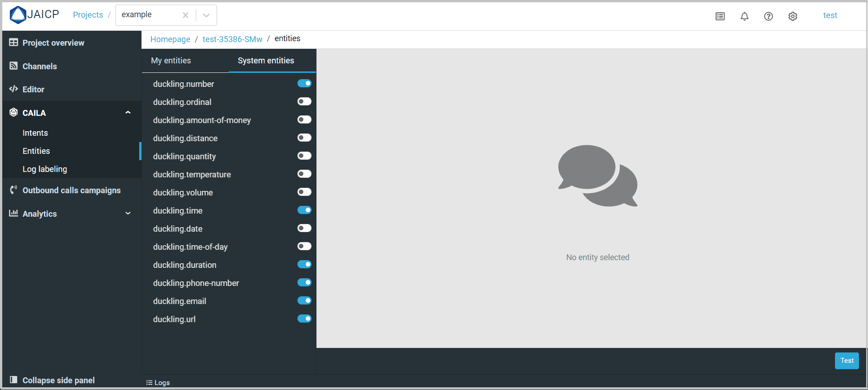Open Logs panel at the bottom
The width and height of the screenshot is (868, 390).
[x=158, y=383]
